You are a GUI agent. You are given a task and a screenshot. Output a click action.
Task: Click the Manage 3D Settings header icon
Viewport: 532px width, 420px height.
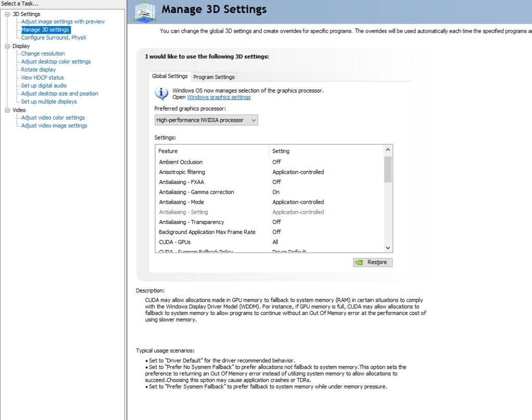pos(145,12)
